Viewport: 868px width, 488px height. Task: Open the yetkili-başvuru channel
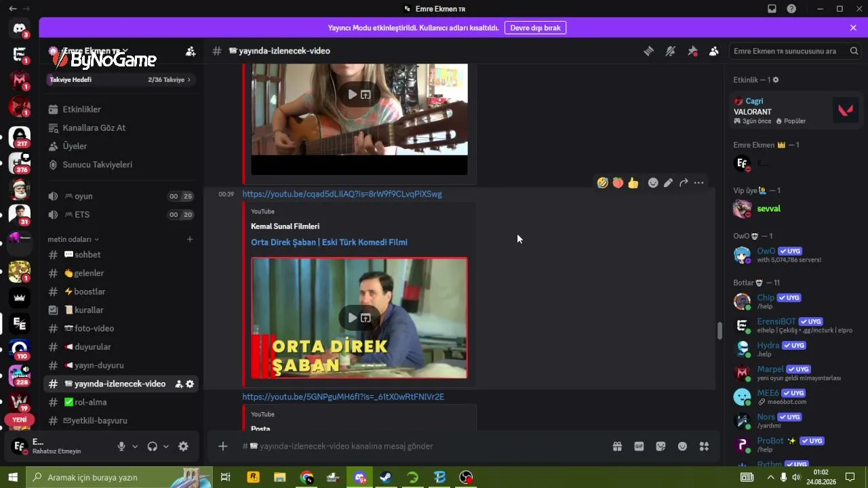pyautogui.click(x=121, y=420)
